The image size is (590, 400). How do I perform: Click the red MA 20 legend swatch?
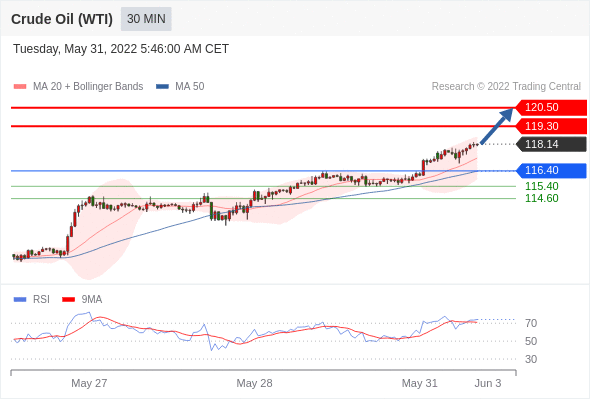point(20,87)
